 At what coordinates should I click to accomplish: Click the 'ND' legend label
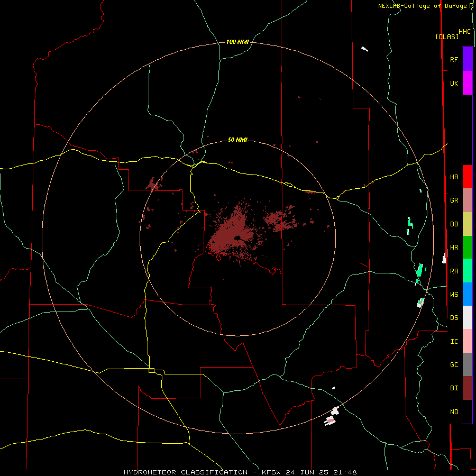tap(454, 412)
